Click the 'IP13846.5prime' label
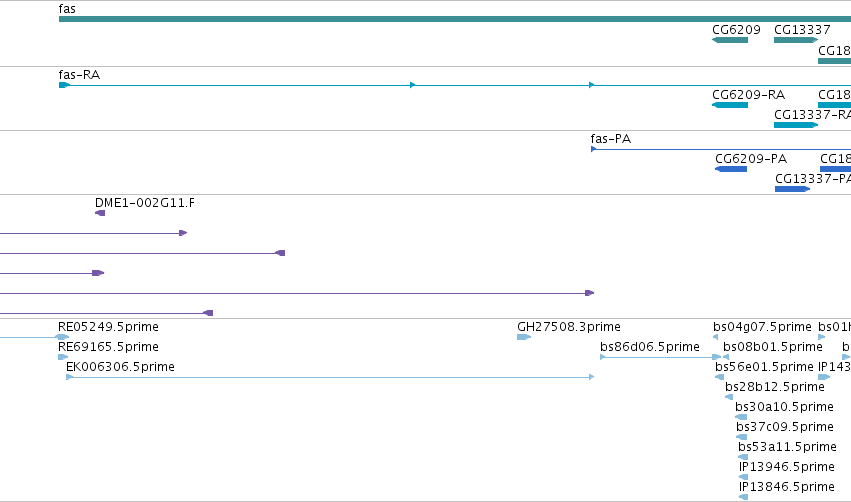Screen dimensions: 851x502 pos(787,487)
